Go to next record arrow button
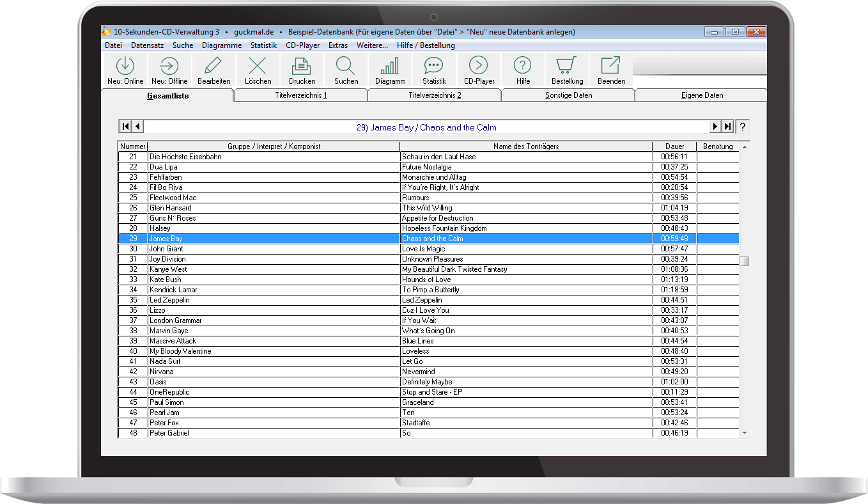868x504 pixels. [716, 127]
